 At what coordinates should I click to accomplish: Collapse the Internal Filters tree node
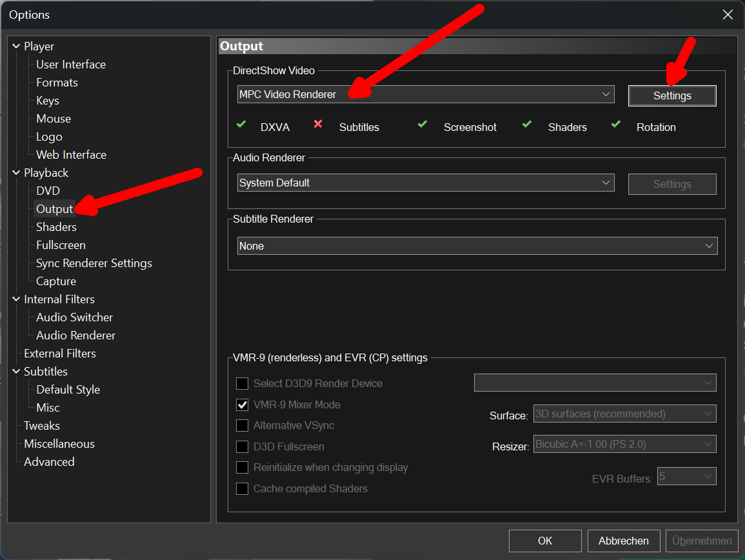click(x=16, y=299)
